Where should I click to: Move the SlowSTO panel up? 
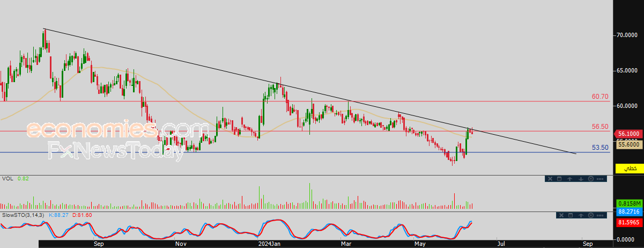click(x=581, y=215)
